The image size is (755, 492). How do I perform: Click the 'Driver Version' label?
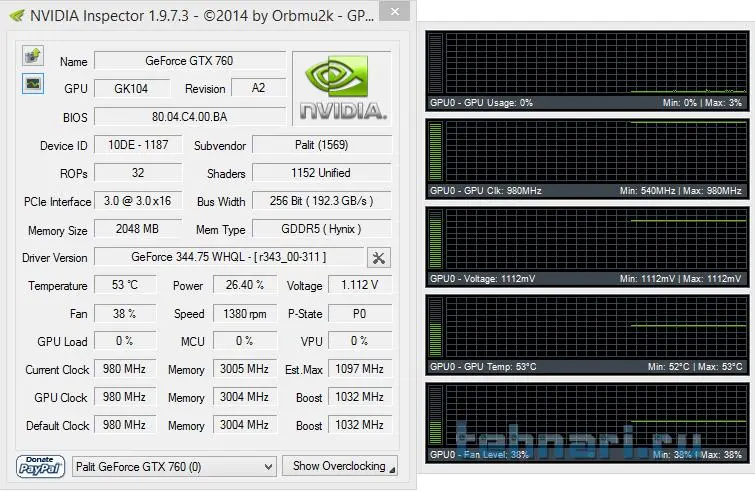[55, 258]
